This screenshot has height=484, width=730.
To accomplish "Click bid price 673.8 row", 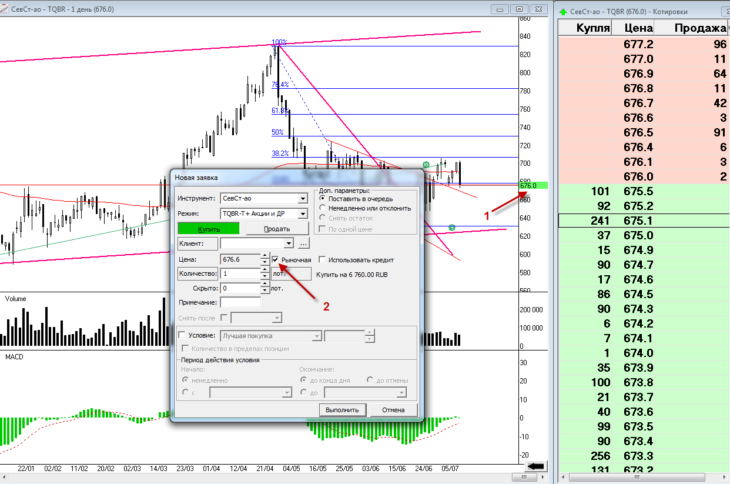I will pos(643,382).
